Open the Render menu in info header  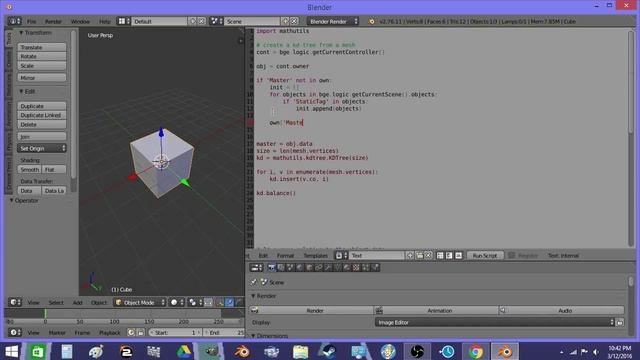53,21
